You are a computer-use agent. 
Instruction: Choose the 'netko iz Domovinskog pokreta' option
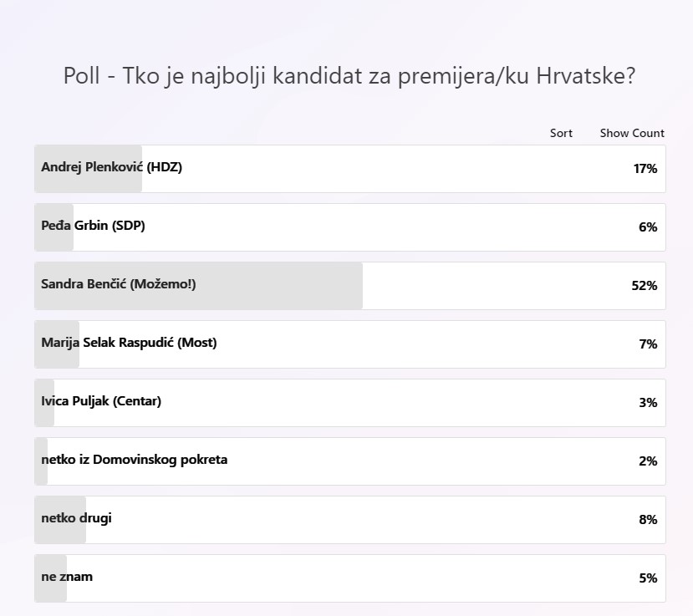pos(135,460)
